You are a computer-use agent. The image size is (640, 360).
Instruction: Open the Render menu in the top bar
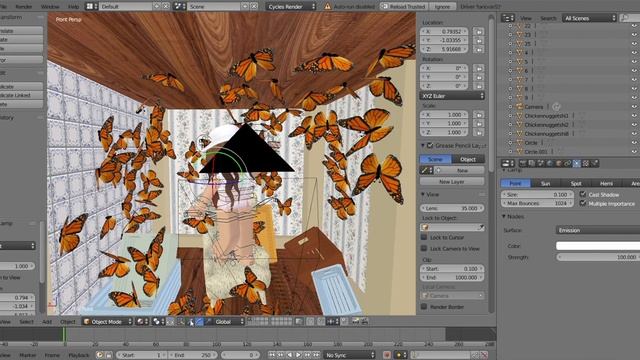point(24,7)
